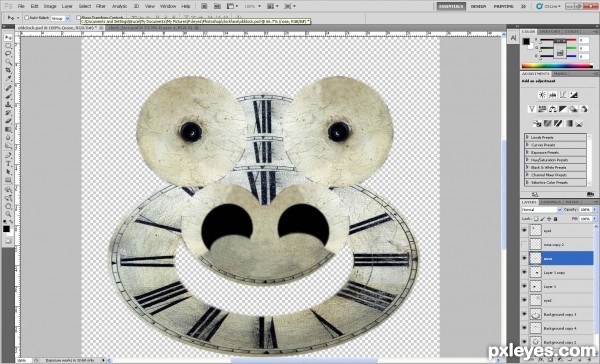Add a Gradient Map adjustment

pyautogui.click(x=569, y=124)
